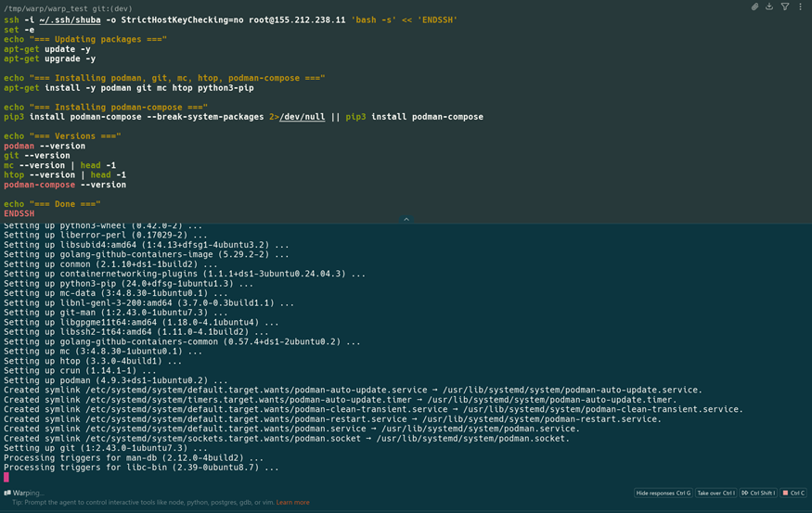This screenshot has width=812, height=513.
Task: Open the filter block output icon
Action: click(785, 7)
